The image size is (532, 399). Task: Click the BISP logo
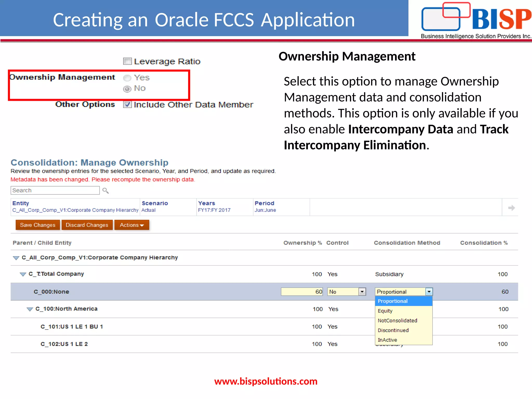476,20
